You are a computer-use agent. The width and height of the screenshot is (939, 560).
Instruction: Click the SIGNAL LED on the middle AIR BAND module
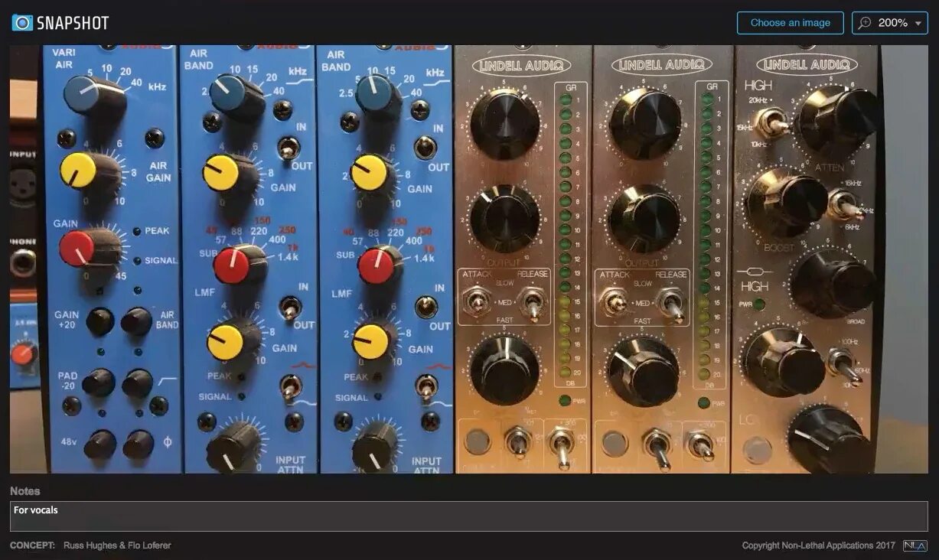point(243,396)
